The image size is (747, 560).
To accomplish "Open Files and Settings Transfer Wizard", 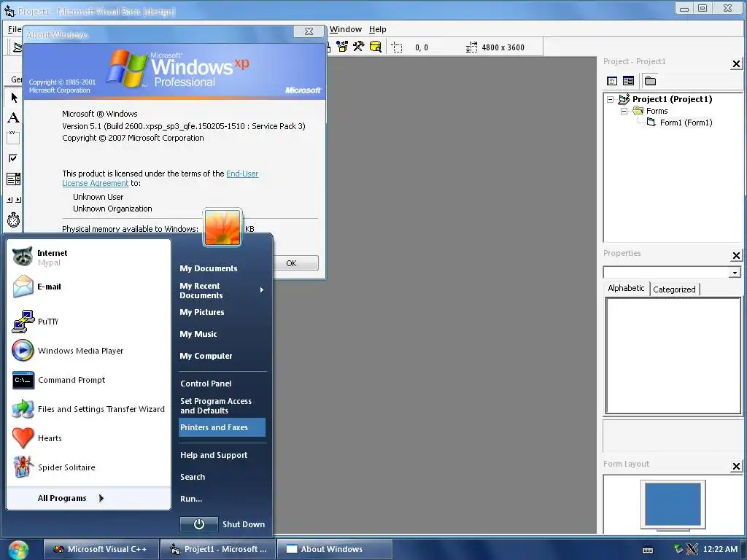I will click(89, 409).
